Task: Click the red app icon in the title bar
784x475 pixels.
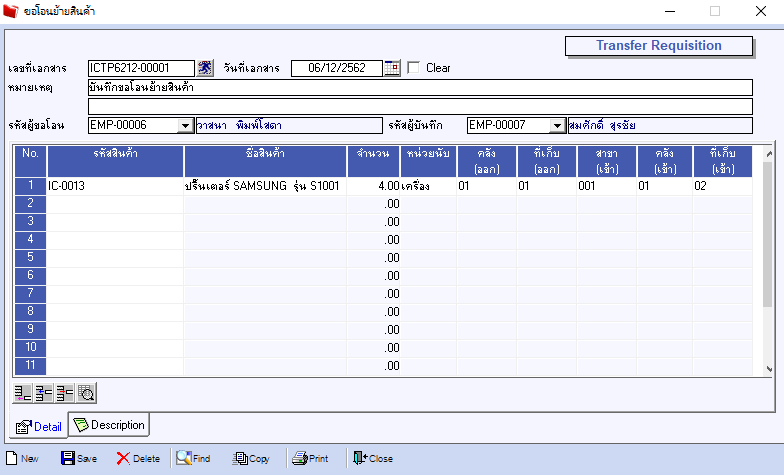Action: pyautogui.click(x=10, y=11)
